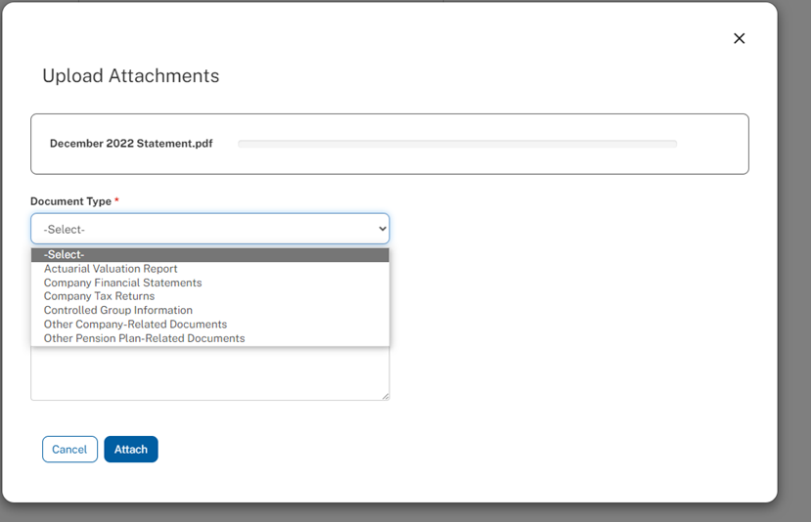The image size is (812, 523).
Task: Choose the -Select- placeholder option in list
Action: point(209,254)
